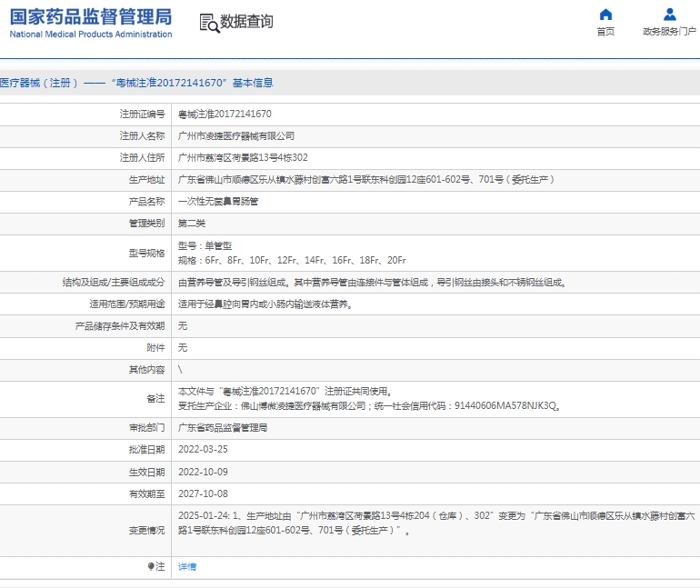Click the 数据查询 heading text
Image resolution: width=700 pixels, height=588 pixels.
tap(246, 21)
